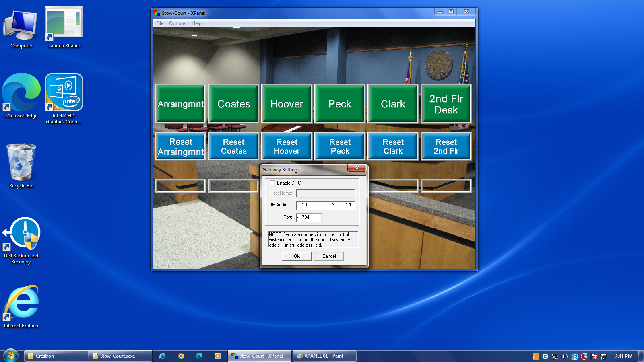Click Reset Coates button
Viewport: 644px width, 362px height.
click(x=234, y=147)
